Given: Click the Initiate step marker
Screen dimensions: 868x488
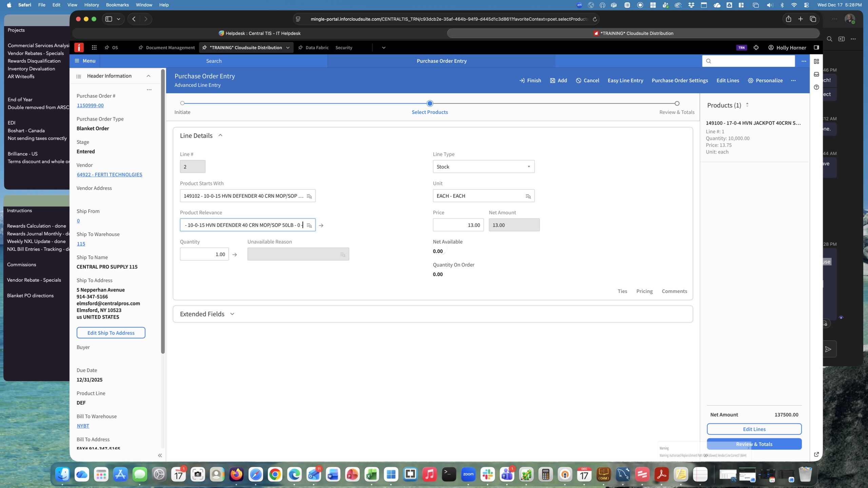Looking at the screenshot, I should click(x=182, y=103).
